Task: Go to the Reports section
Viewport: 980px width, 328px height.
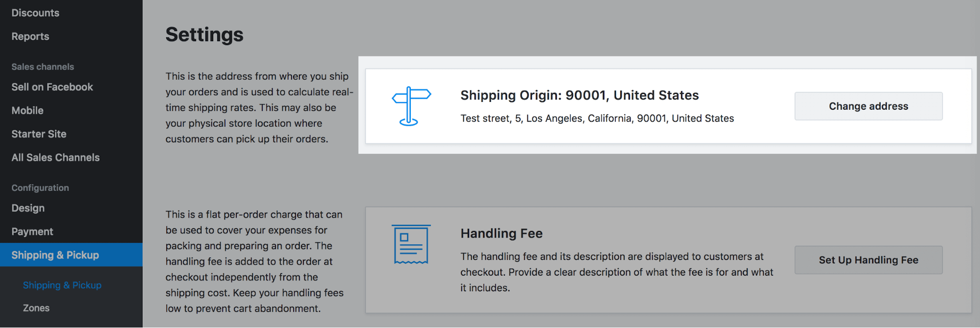Action: coord(30,36)
